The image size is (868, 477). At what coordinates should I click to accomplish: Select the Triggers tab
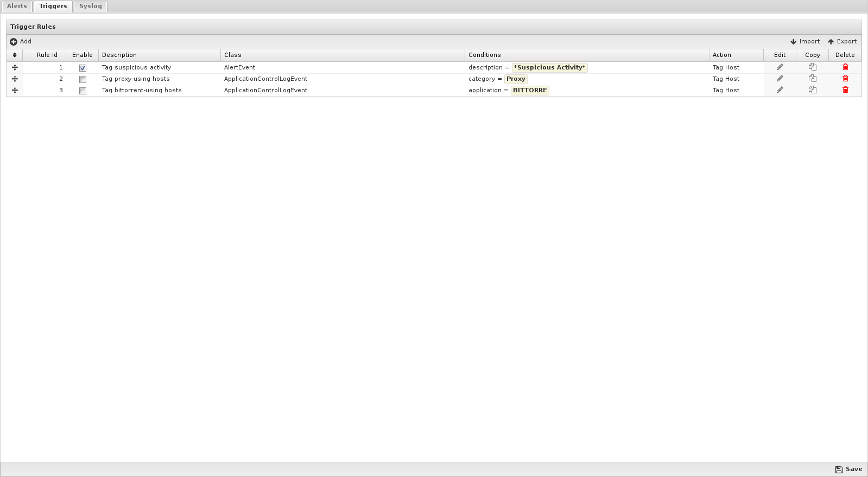[53, 6]
